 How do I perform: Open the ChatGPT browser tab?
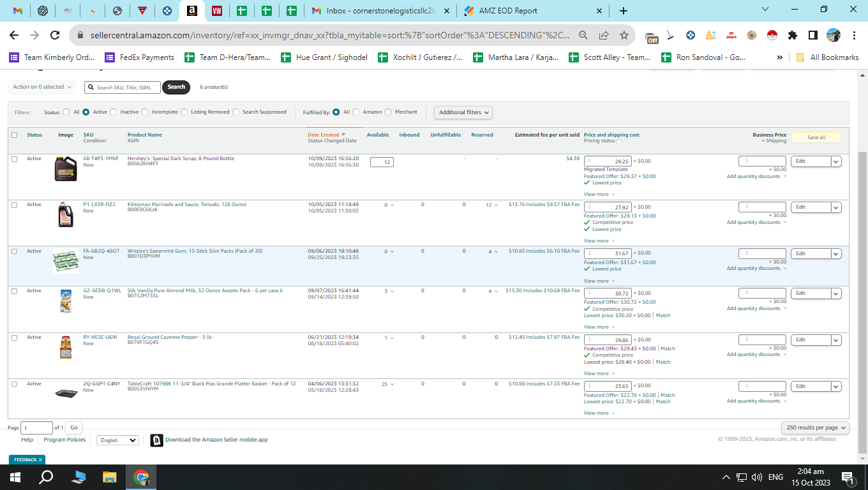(x=43, y=11)
